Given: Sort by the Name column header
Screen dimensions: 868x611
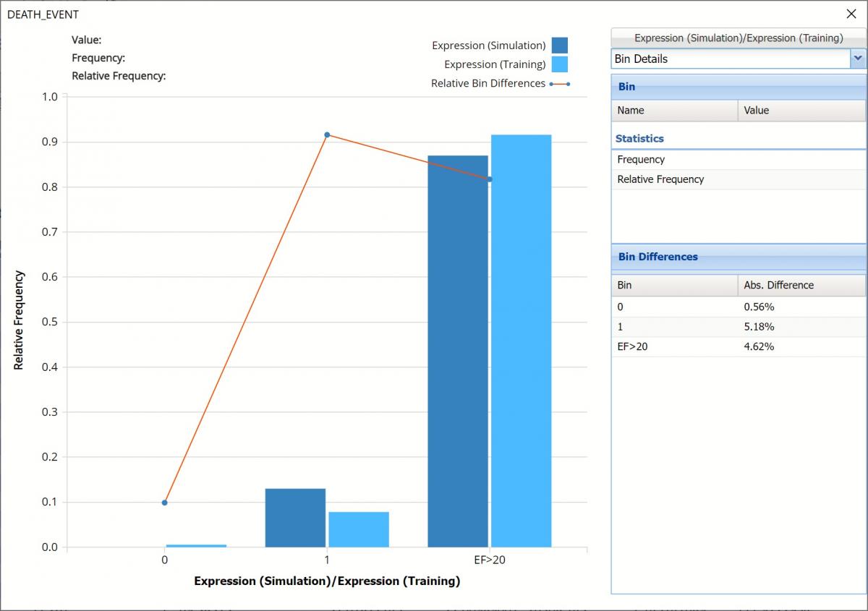Looking at the screenshot, I should pyautogui.click(x=674, y=111).
